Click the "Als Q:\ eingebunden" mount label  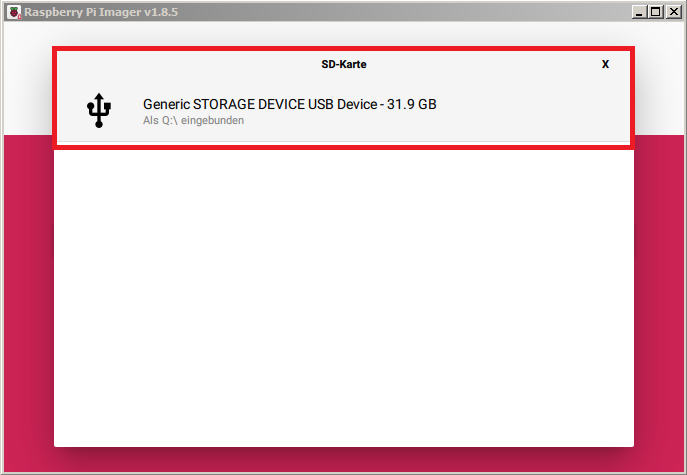(x=193, y=121)
